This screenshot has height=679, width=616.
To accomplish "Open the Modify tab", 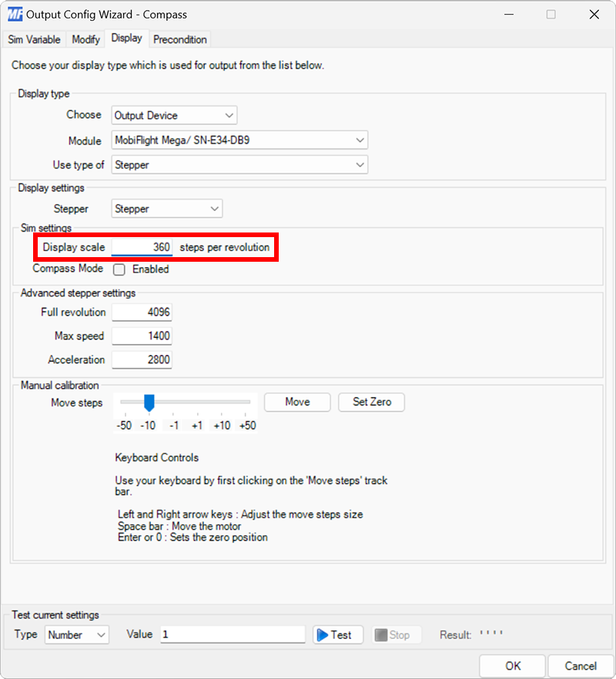I will pyautogui.click(x=85, y=39).
